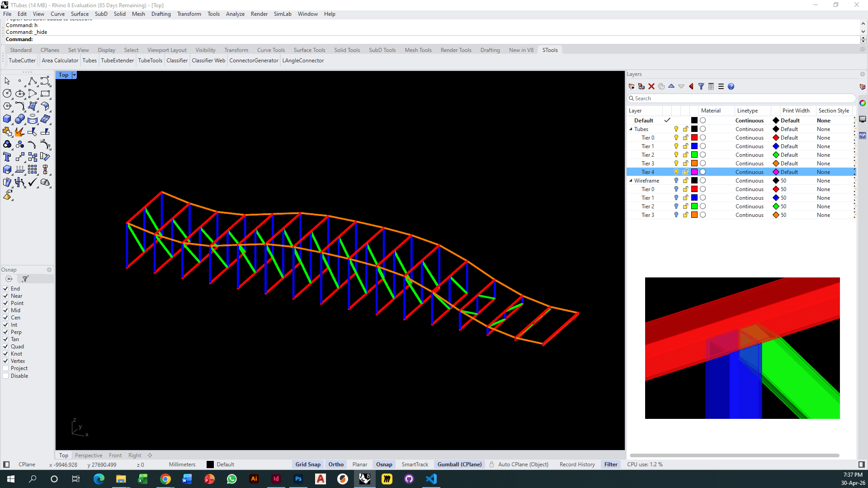Click the Rectangular Array grid icon
The width and height of the screenshot is (868, 488).
(33, 169)
